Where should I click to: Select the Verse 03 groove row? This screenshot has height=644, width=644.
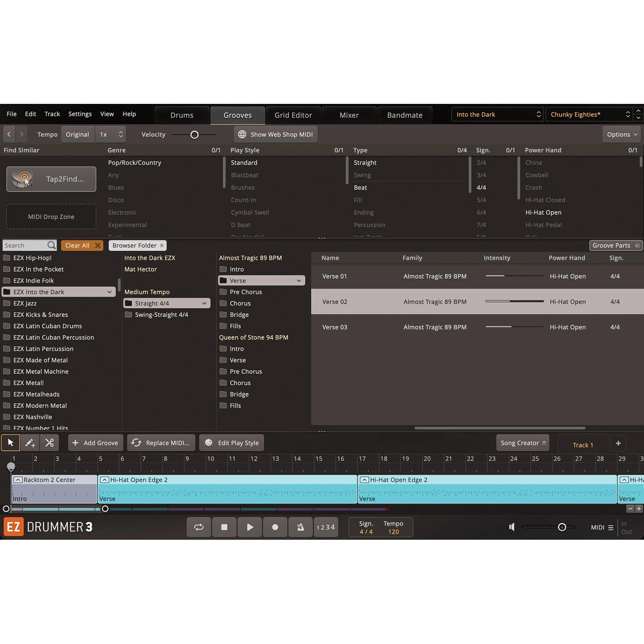477,327
